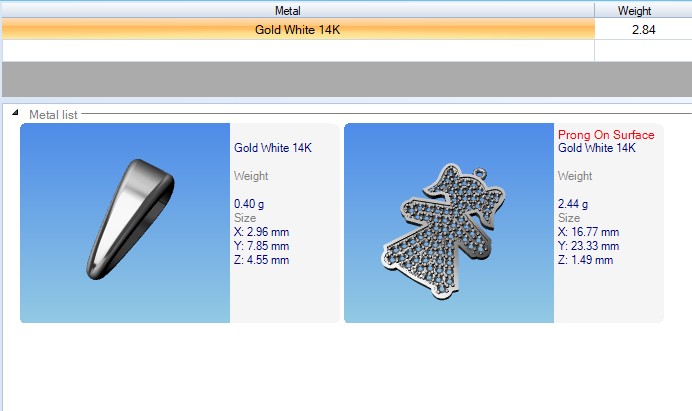This screenshot has height=411, width=692.
Task: Click the Metal list section title
Action: 53,115
